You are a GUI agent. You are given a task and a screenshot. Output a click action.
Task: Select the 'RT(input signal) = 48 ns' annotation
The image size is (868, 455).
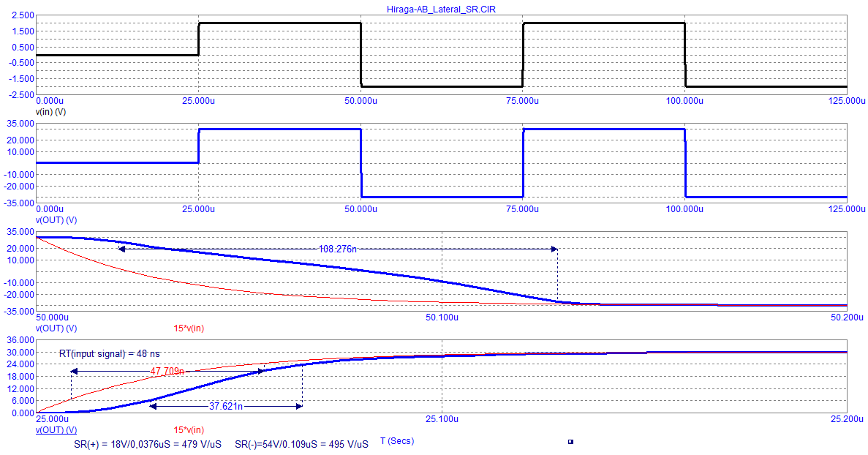110,354
